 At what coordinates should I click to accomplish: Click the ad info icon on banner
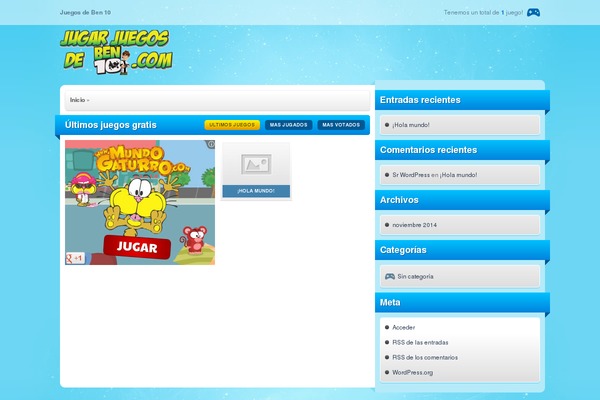[x=211, y=144]
